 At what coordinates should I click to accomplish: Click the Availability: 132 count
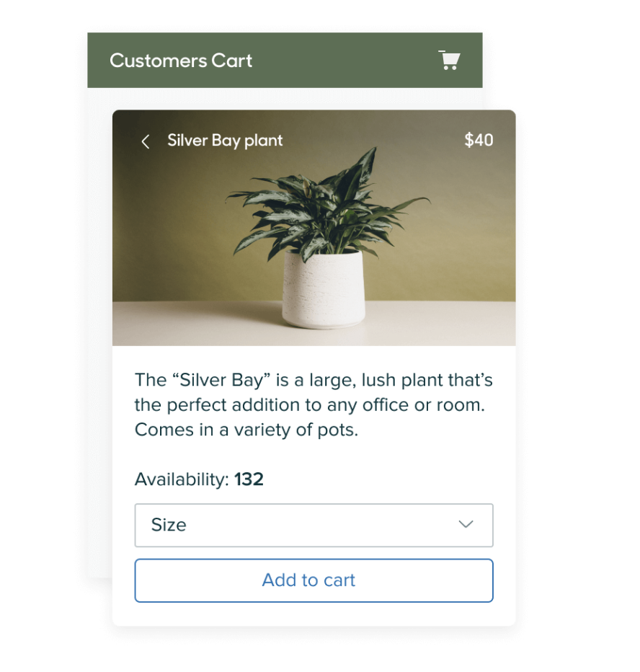click(198, 479)
